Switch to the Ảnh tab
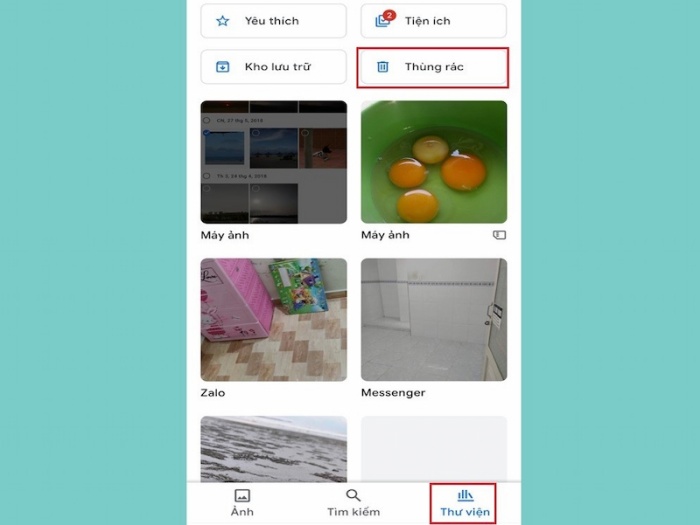 (242, 503)
